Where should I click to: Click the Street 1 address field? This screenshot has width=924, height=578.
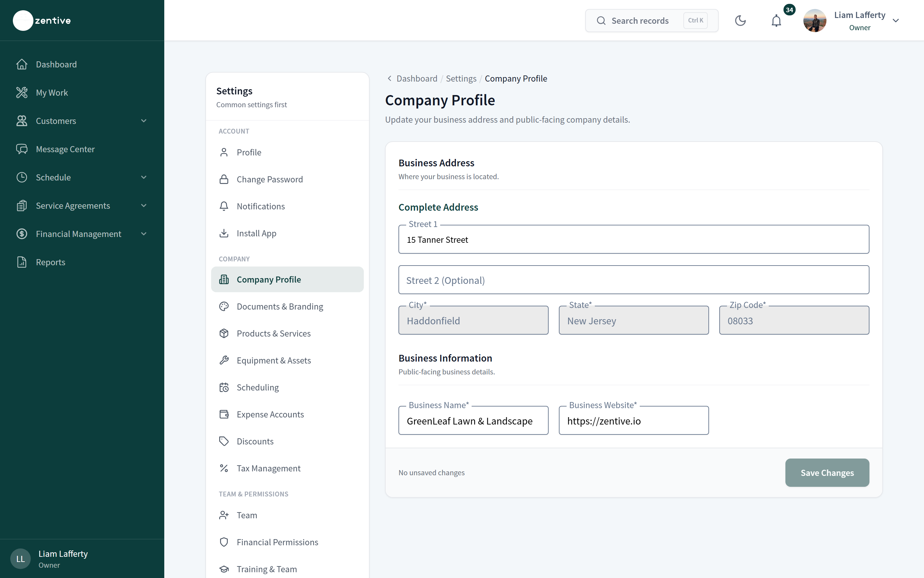634,239
